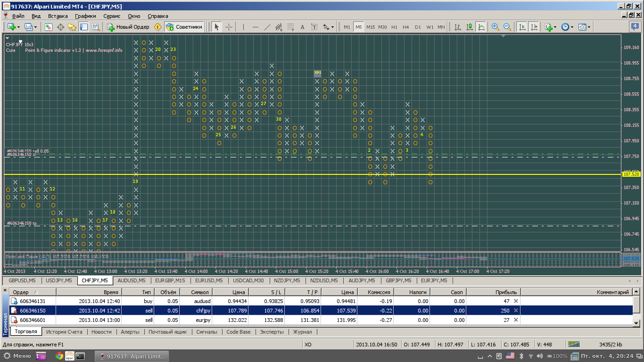Click the yellow diamond alert icon
The height and width of the screenshot is (362, 644).
coord(157,27)
